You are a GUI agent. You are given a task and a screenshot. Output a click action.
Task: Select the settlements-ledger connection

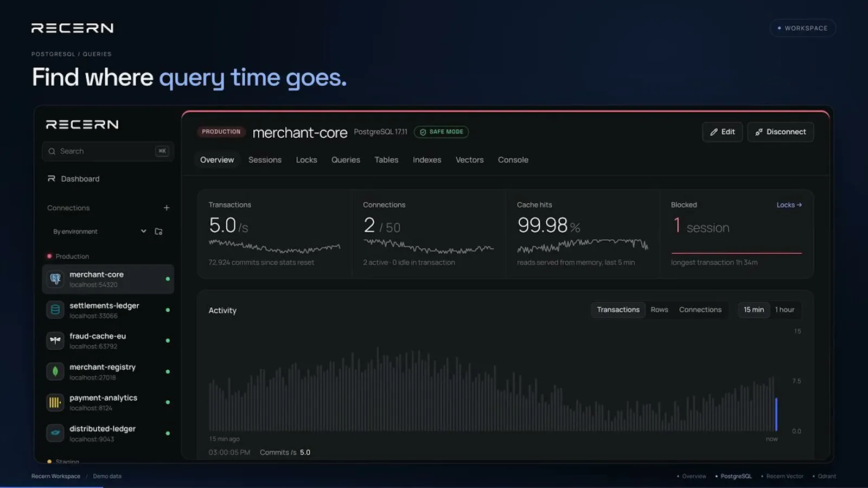click(108, 310)
